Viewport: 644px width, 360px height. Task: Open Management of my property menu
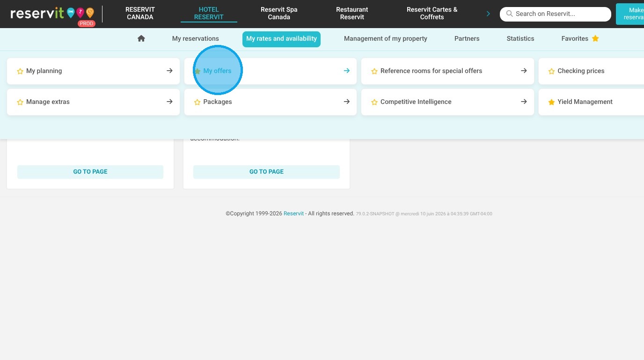point(386,38)
